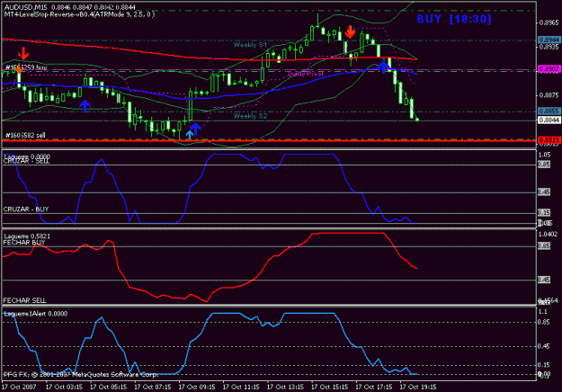Click the 17 Oct 17:15 time label

pyautogui.click(x=373, y=387)
